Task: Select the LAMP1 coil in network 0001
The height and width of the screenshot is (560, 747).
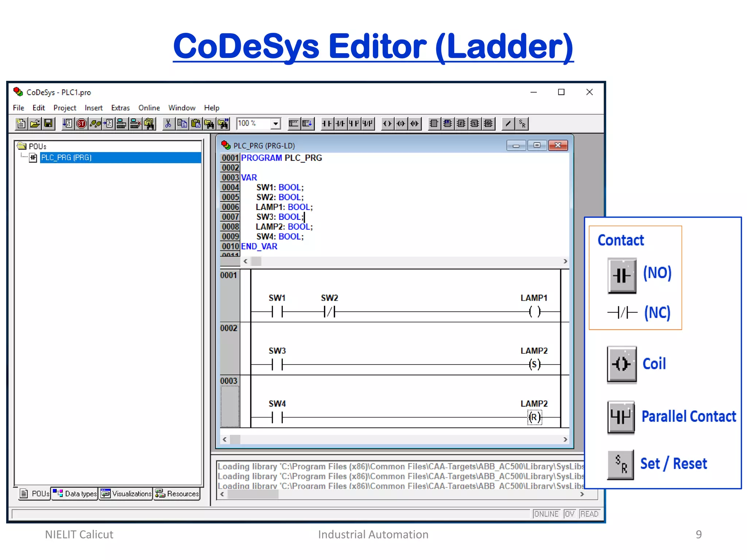Action: 535,312
